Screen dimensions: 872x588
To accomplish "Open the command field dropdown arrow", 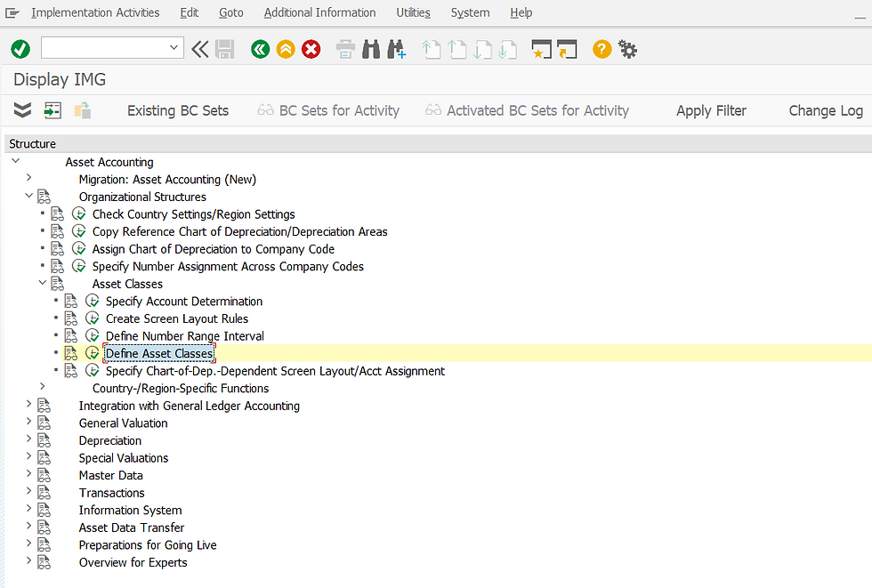I will pos(174,48).
